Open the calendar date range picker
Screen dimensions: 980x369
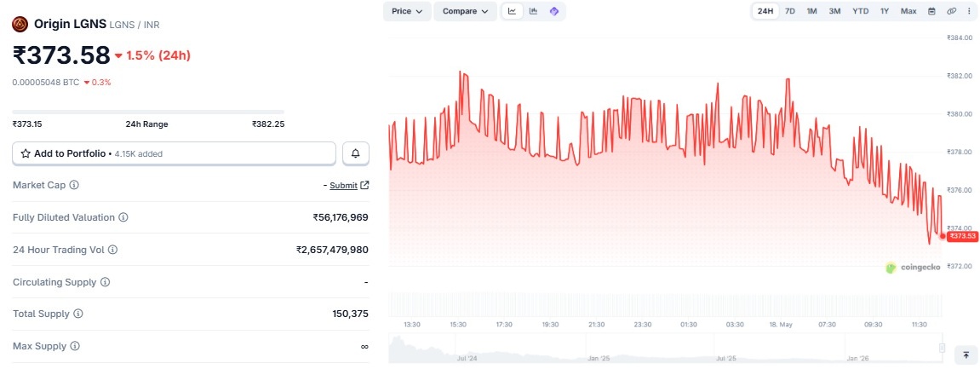(x=931, y=11)
